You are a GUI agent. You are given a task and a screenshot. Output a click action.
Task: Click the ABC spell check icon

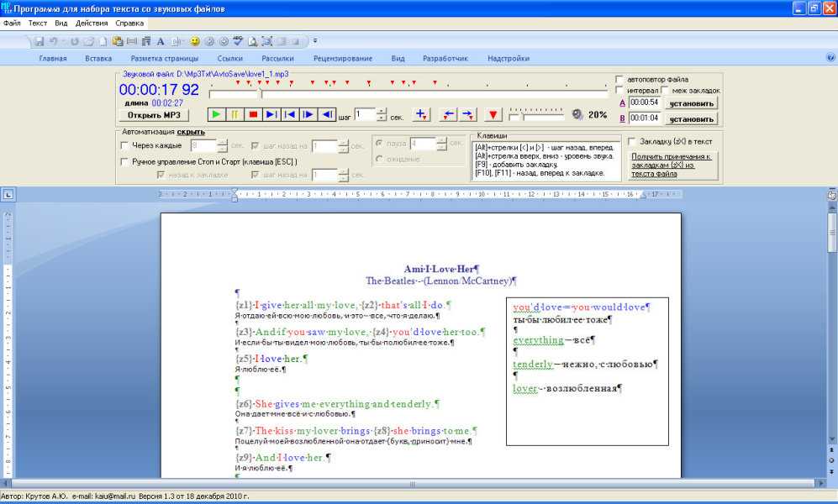point(238,41)
